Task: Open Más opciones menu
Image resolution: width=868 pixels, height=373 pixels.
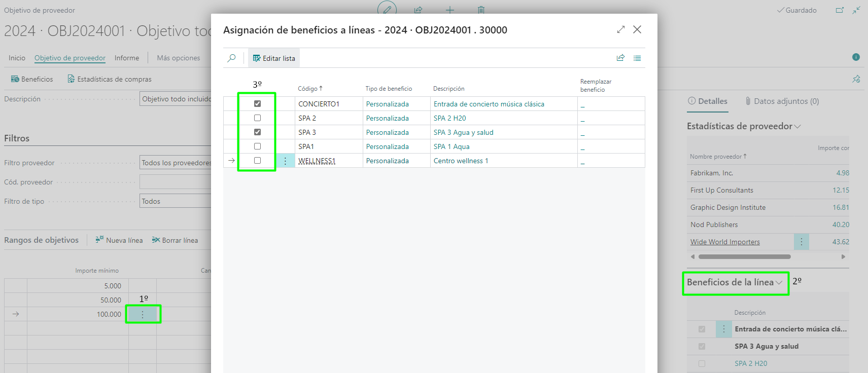Action: tap(179, 58)
